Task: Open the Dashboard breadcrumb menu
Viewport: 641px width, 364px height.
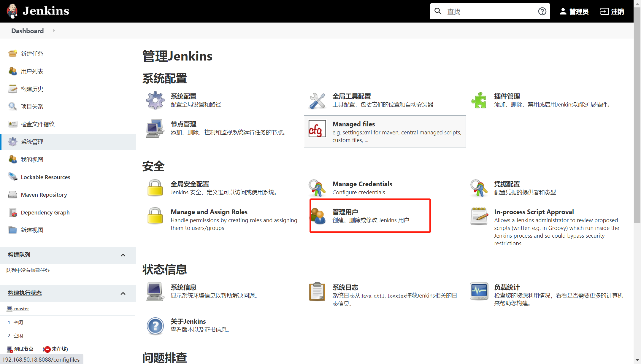Action: click(27, 31)
